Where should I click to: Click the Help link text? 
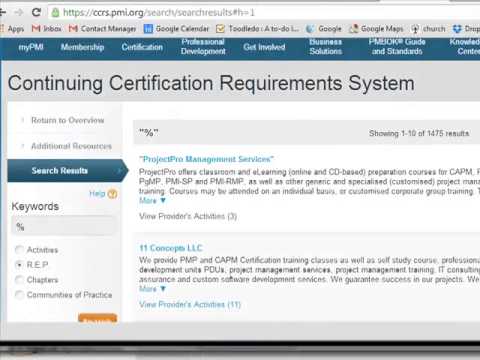pyautogui.click(x=97, y=194)
